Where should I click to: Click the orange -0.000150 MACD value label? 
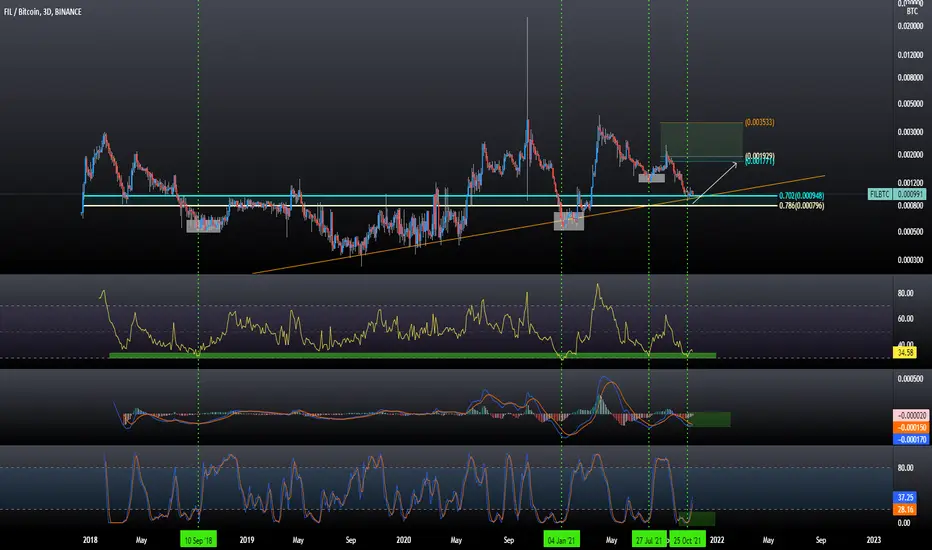tap(911, 428)
